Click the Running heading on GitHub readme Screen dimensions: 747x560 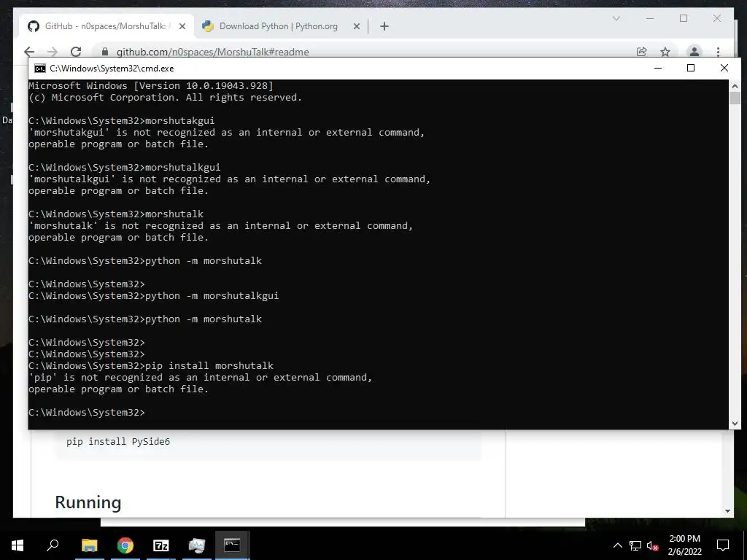[88, 502]
